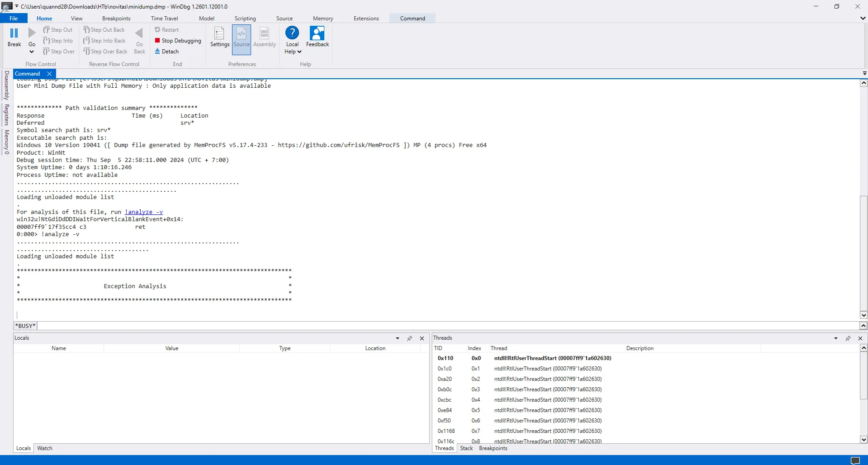Click the !analyze -v link
The image size is (868, 465).
144,212
